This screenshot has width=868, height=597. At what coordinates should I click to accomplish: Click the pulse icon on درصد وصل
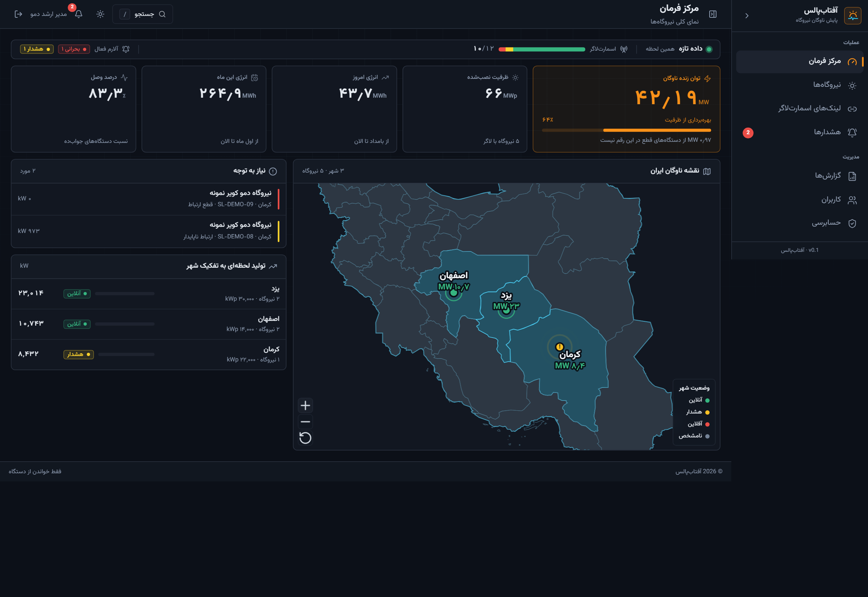(x=124, y=77)
